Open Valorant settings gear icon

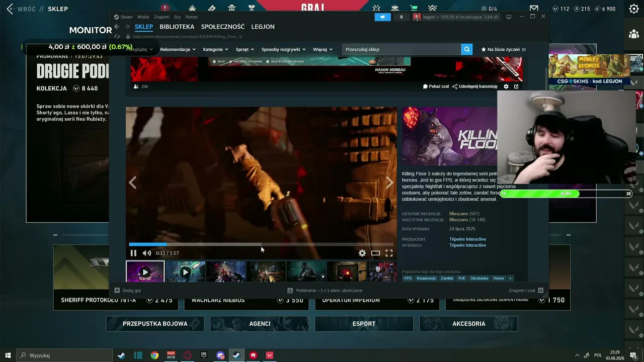(x=634, y=9)
